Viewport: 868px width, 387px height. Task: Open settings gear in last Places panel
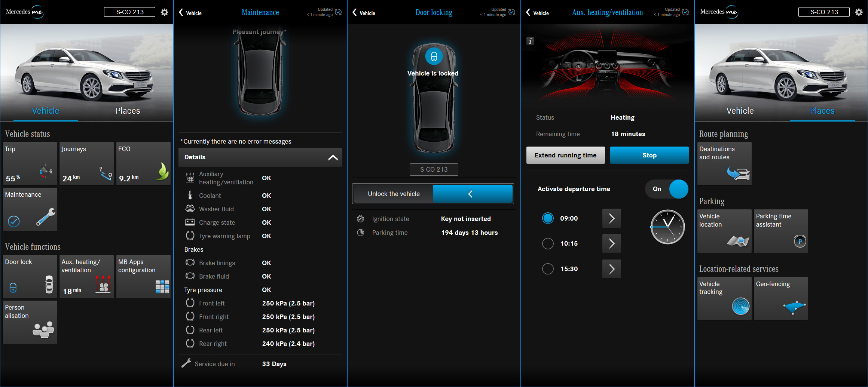[859, 12]
